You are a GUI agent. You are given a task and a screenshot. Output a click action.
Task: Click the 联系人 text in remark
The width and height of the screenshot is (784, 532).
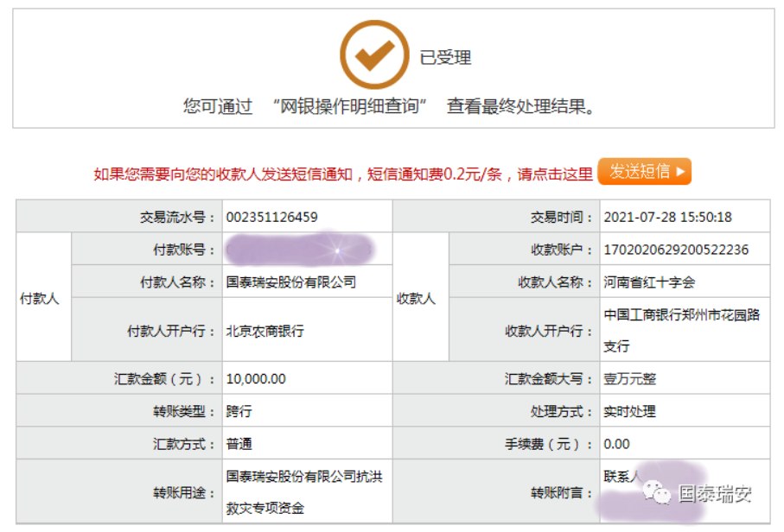(621, 476)
